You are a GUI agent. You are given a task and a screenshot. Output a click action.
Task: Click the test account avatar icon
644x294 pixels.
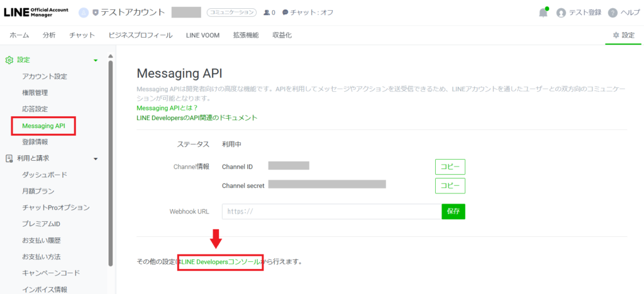(84, 13)
